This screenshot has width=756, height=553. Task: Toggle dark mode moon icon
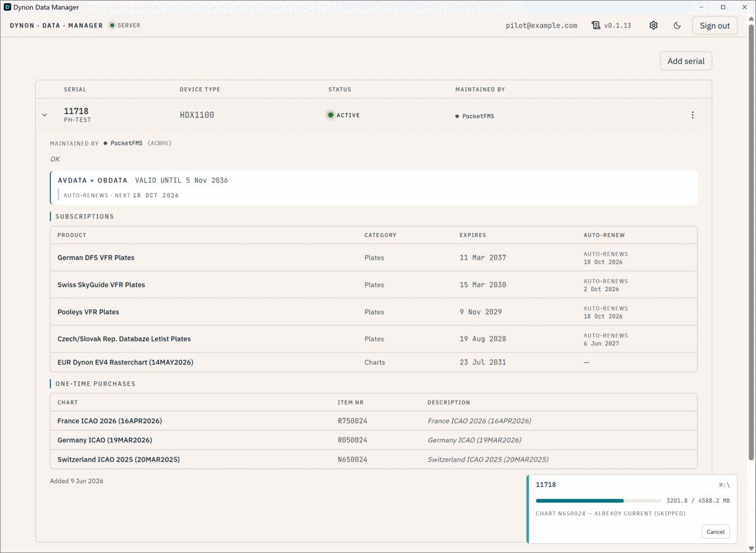click(677, 25)
